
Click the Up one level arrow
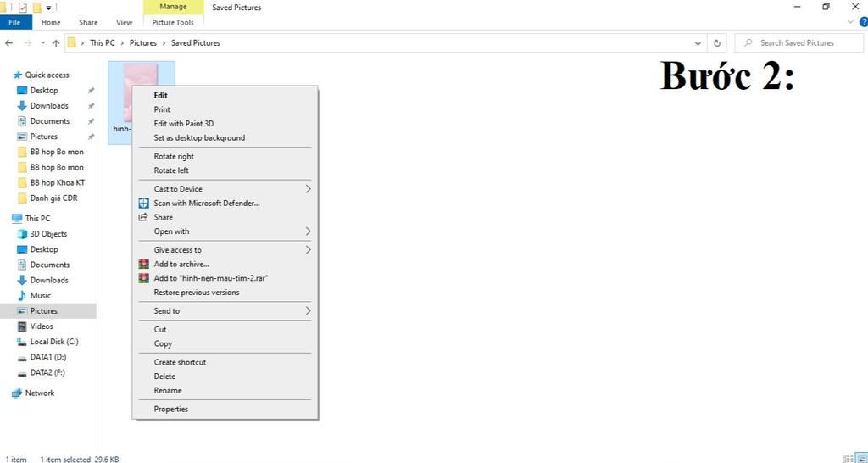(56, 42)
